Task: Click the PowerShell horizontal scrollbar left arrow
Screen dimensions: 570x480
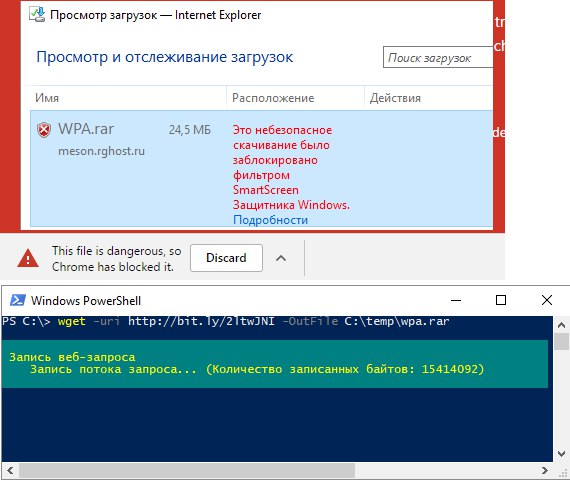Action: (x=10, y=471)
